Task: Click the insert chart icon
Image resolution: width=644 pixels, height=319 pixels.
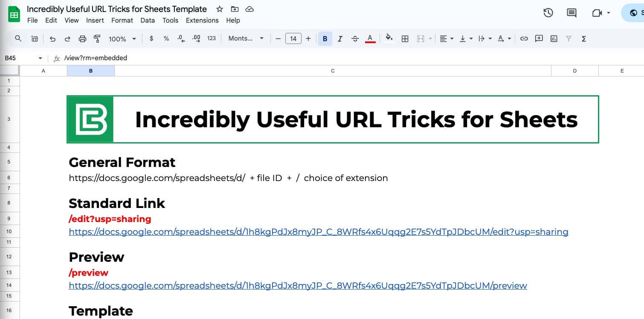Action: [554, 39]
